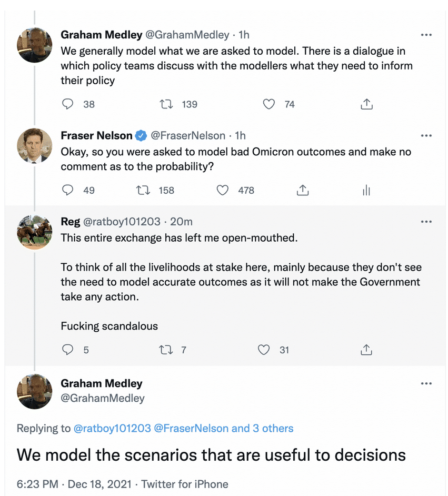This screenshot has height=496, width=448.
Task: Reply to Reg's tweet
Action: pos(68,350)
